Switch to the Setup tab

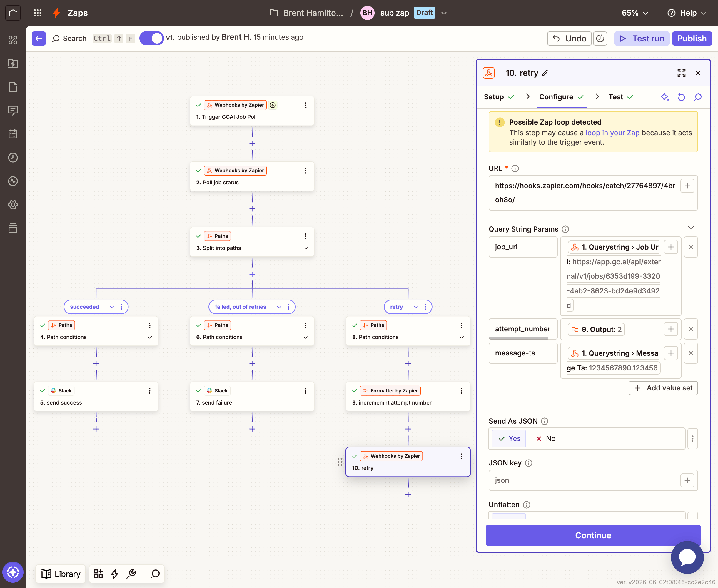(499, 97)
